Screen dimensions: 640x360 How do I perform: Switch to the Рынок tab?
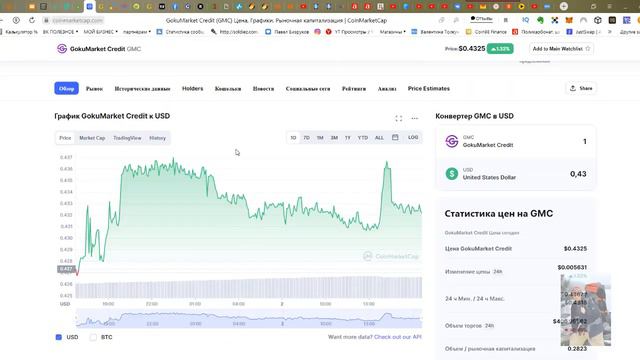(94, 89)
